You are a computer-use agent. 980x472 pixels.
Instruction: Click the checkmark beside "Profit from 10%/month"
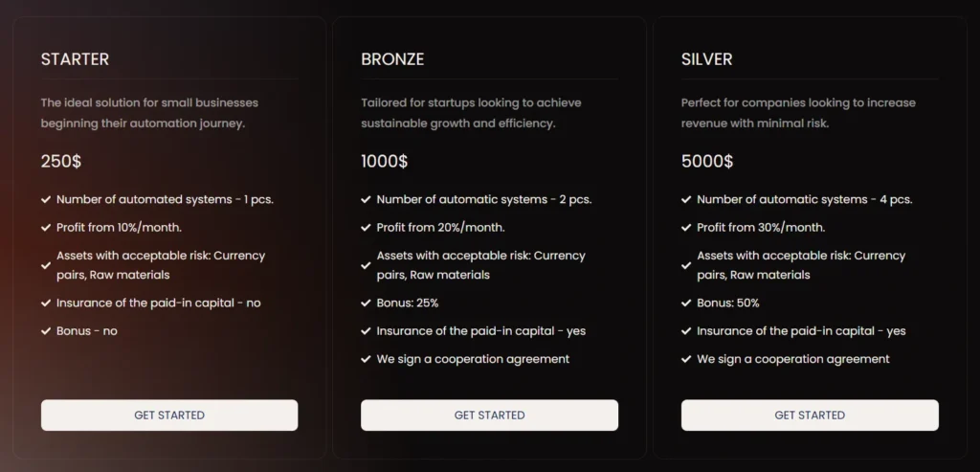click(46, 228)
